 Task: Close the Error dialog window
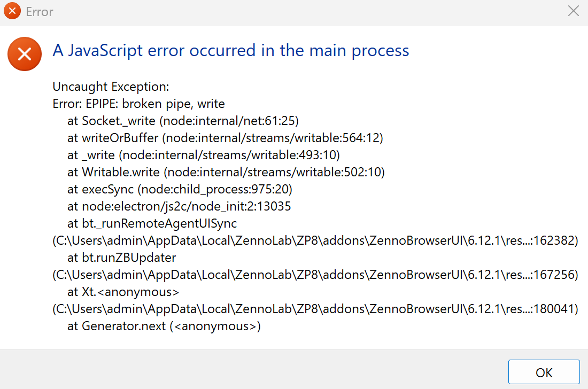tap(573, 11)
